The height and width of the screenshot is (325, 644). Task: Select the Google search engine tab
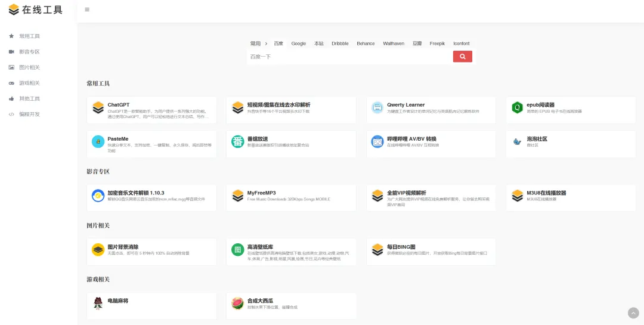tap(299, 44)
